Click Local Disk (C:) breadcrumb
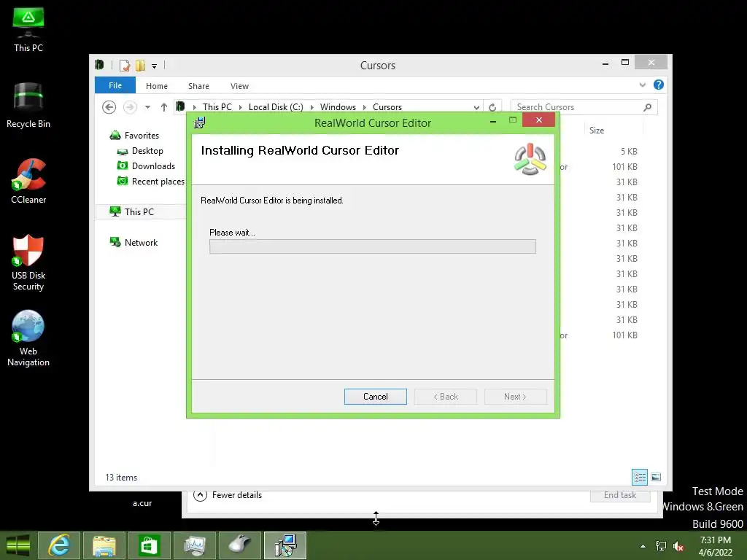 [276, 107]
